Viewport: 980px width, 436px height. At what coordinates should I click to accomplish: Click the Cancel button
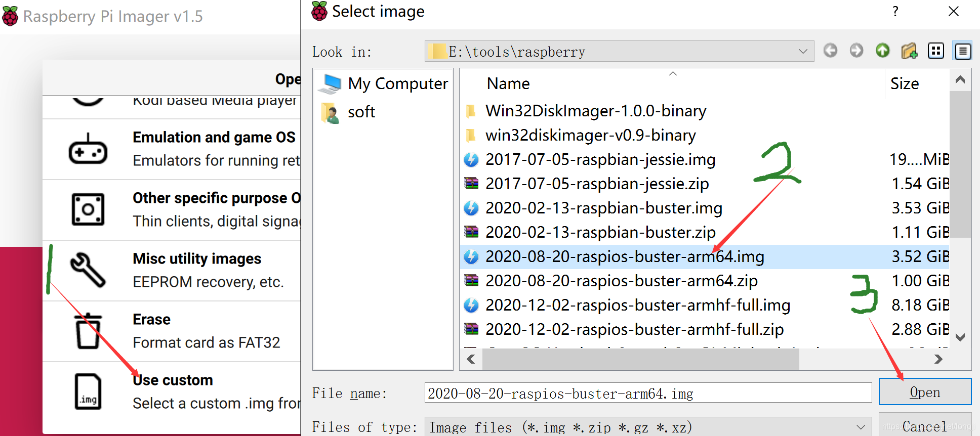(925, 425)
